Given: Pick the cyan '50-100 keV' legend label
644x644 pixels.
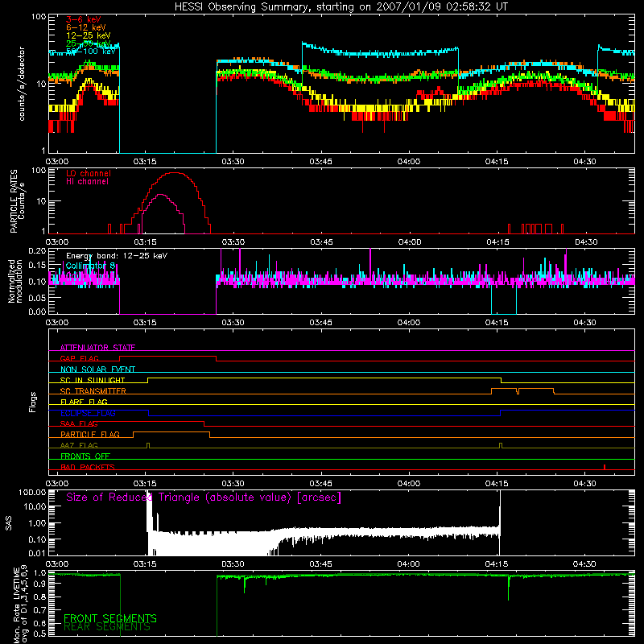Looking at the screenshot, I should click(91, 52).
